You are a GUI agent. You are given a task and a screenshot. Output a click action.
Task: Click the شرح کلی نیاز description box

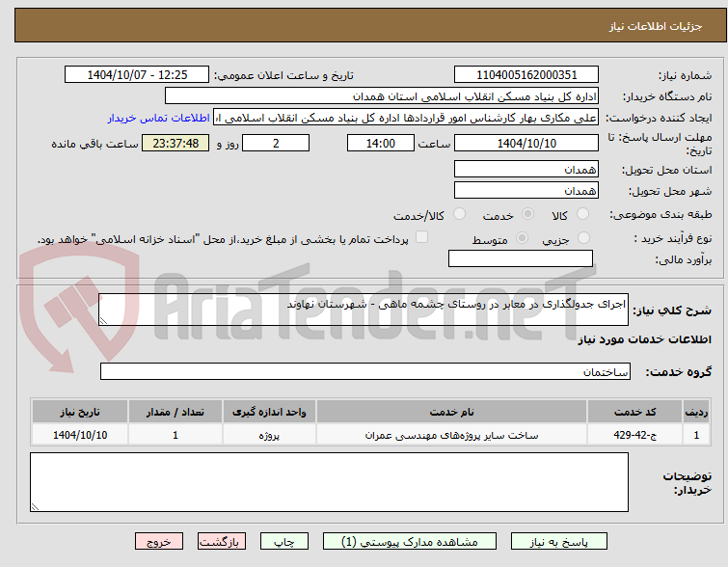pos(364,310)
